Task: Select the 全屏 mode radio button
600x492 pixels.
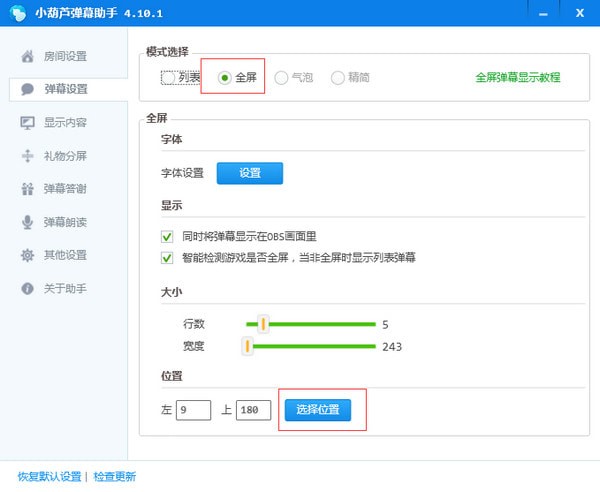Action: point(225,77)
